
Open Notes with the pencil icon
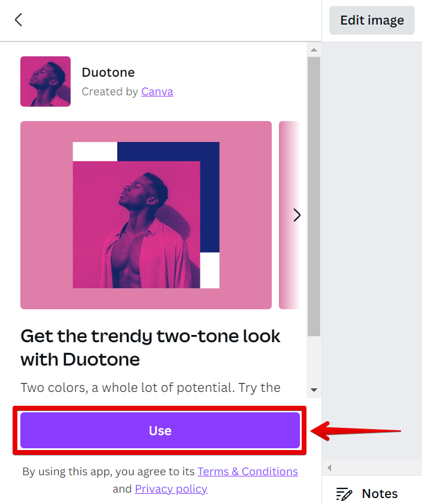344,494
